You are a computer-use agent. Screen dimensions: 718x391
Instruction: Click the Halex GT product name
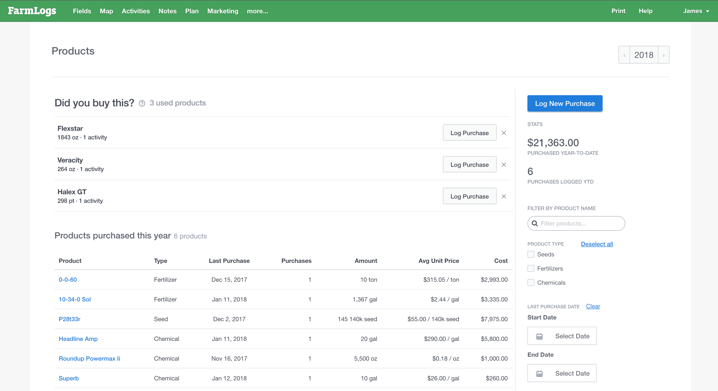coord(72,192)
